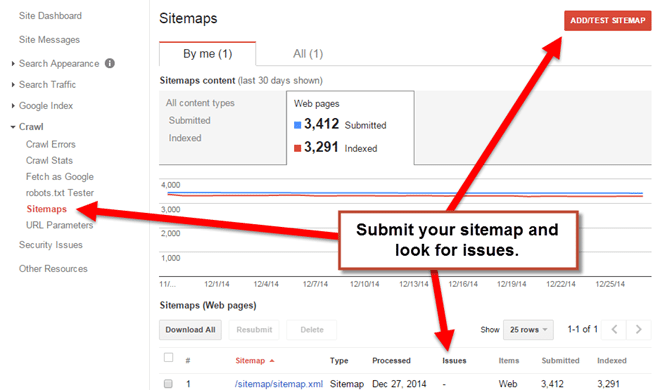Open the /sitemap/sitemap.xml link

279,384
